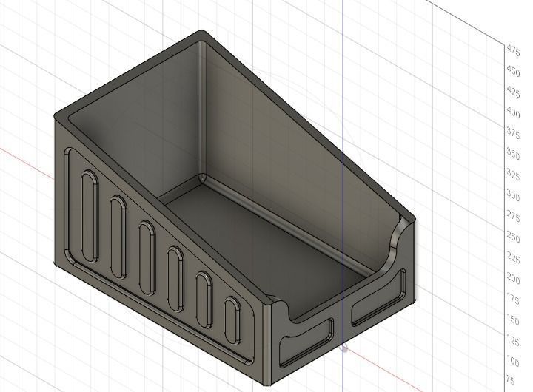Viewport: 533px width, 392px height.
Task: Click the 475 ruler marking
Action: coord(513,51)
